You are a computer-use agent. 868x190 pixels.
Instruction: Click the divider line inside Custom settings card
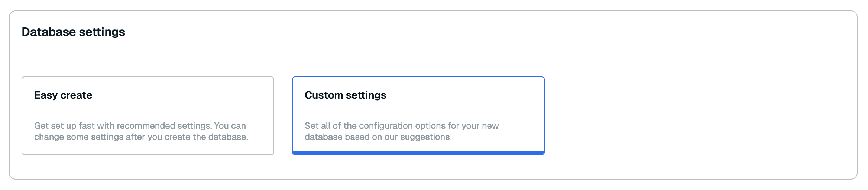[418, 111]
